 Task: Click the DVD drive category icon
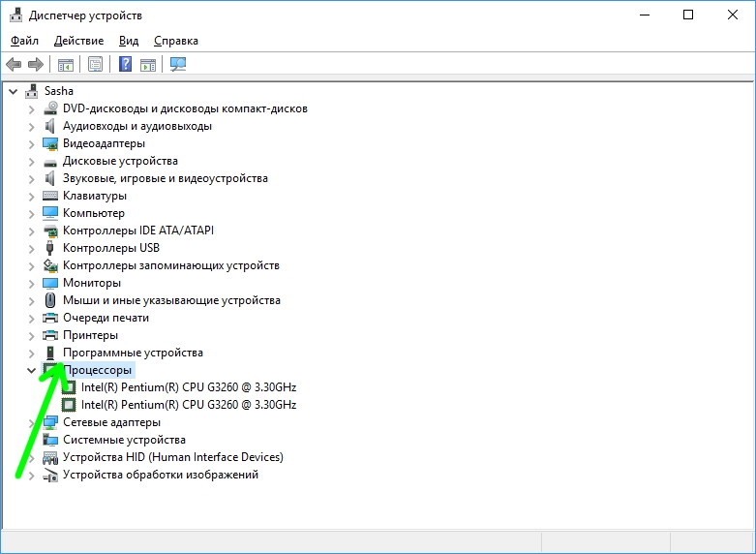pyautogui.click(x=50, y=108)
